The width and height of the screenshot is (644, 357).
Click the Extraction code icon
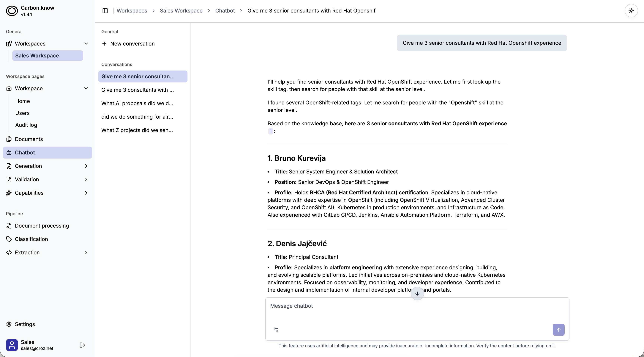point(9,253)
